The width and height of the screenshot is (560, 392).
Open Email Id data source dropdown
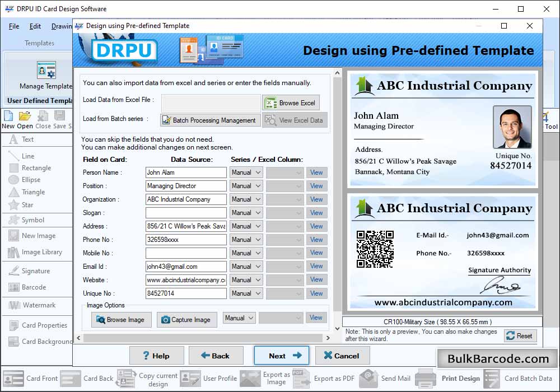[246, 267]
